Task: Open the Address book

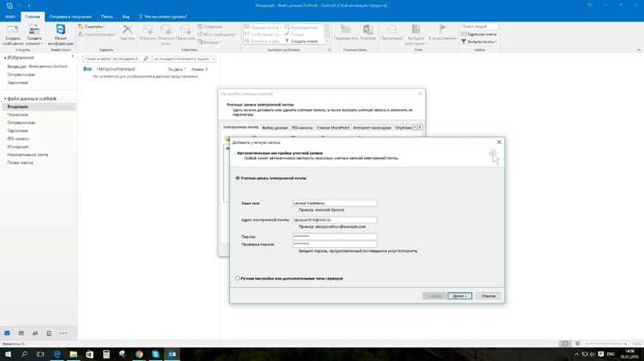Action: (479, 34)
